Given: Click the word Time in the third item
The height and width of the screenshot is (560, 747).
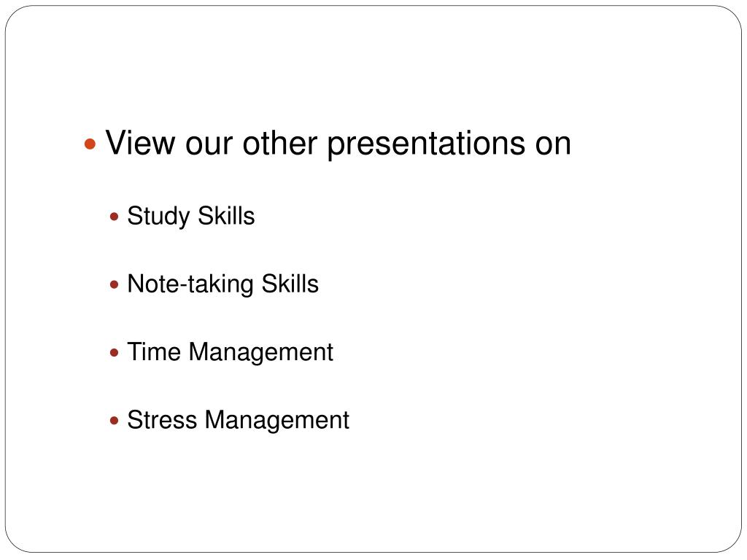Looking at the screenshot, I should point(154,353).
